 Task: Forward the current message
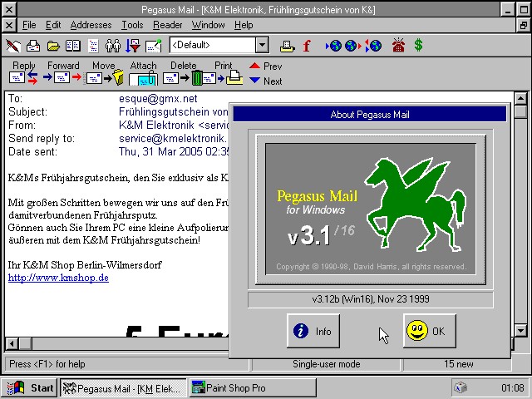(x=63, y=72)
